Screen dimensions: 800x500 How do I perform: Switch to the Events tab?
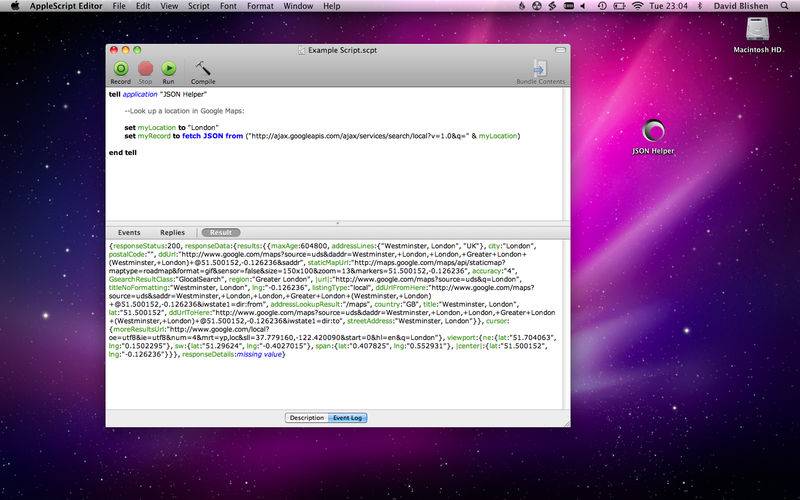pyautogui.click(x=129, y=233)
